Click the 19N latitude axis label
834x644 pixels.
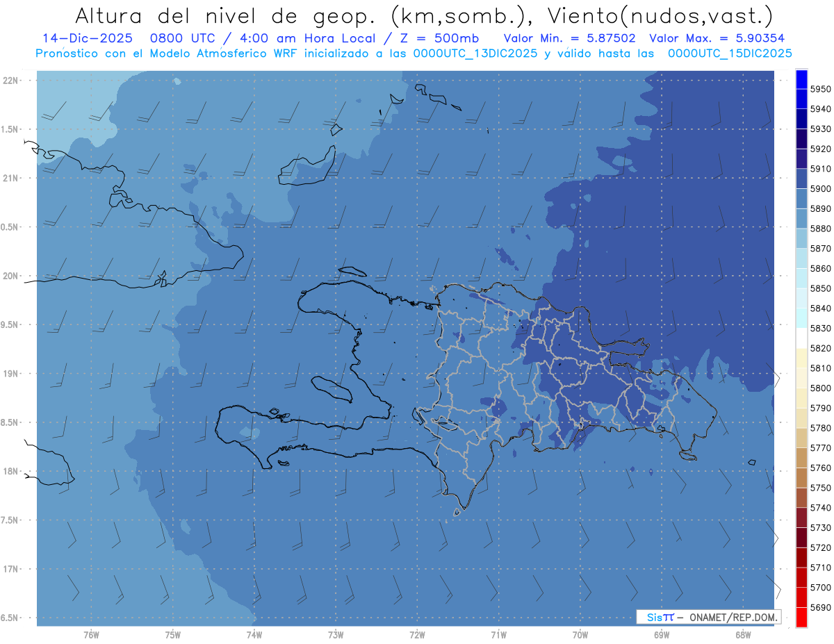10,374
